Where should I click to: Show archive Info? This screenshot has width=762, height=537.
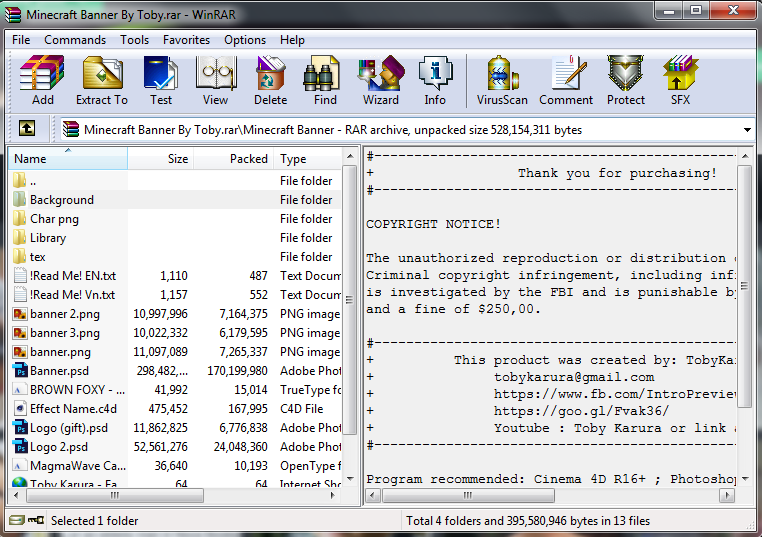(x=435, y=80)
